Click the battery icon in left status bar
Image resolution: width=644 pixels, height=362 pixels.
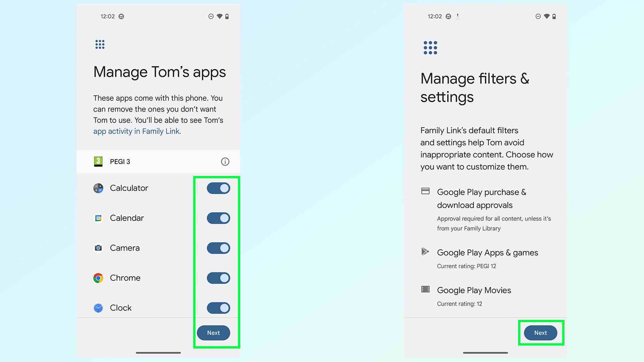pyautogui.click(x=227, y=16)
